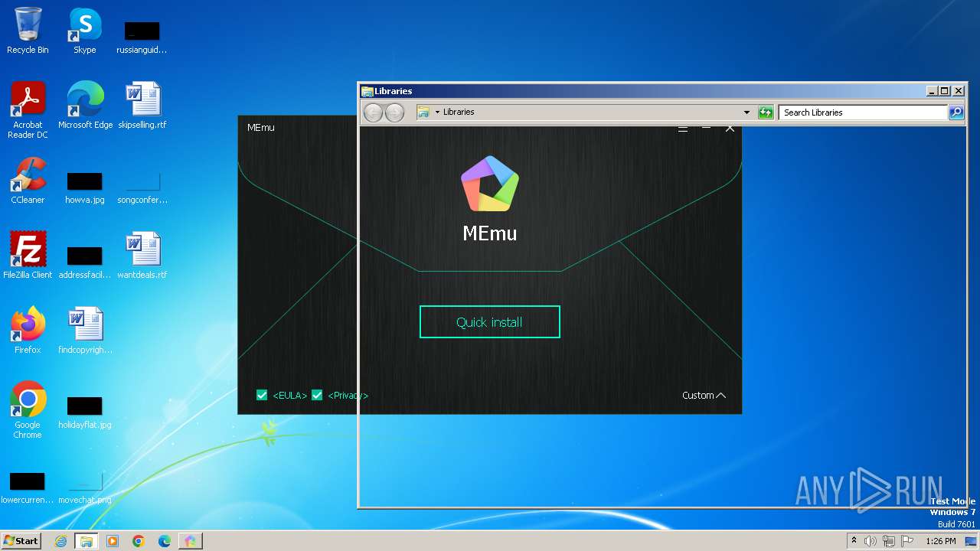Go forward in Libraries window
The height and width of the screenshot is (551, 980).
click(x=394, y=112)
